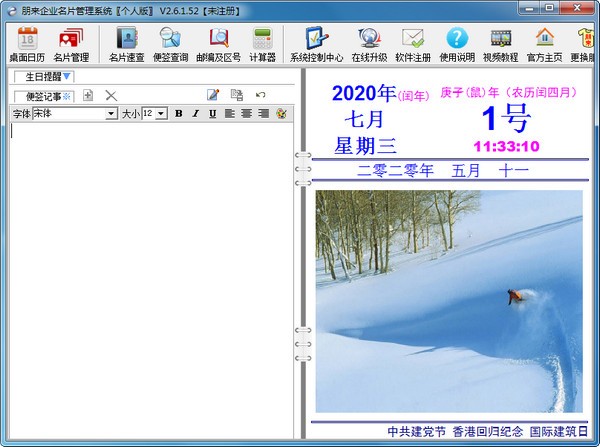This screenshot has height=447, width=600.
Task: Expand the 大小 font size dropdown
Action: click(x=161, y=114)
